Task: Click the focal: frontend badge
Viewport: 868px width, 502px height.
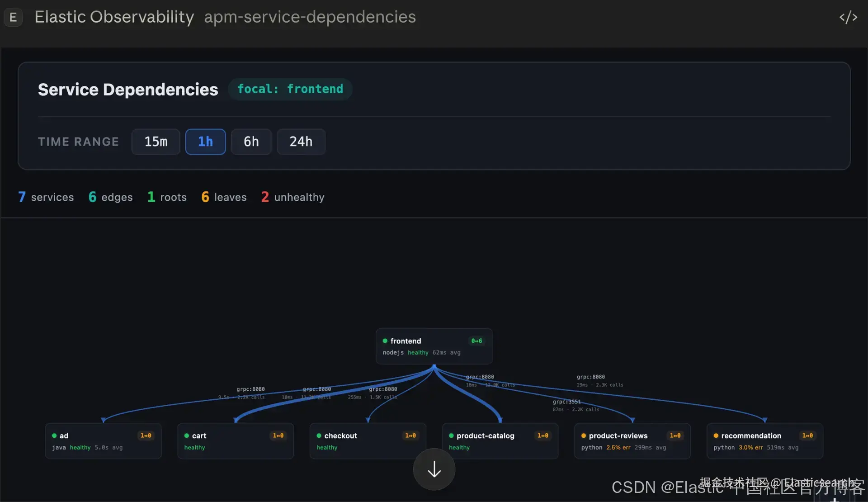Action: click(290, 89)
